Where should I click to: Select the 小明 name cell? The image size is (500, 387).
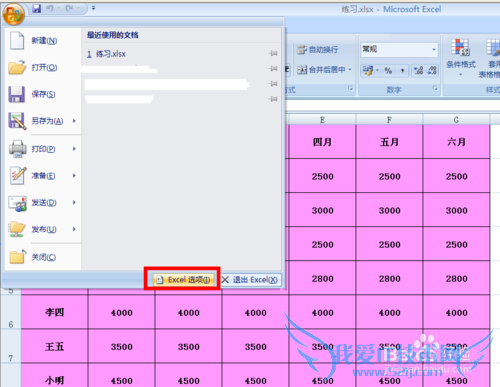55,376
